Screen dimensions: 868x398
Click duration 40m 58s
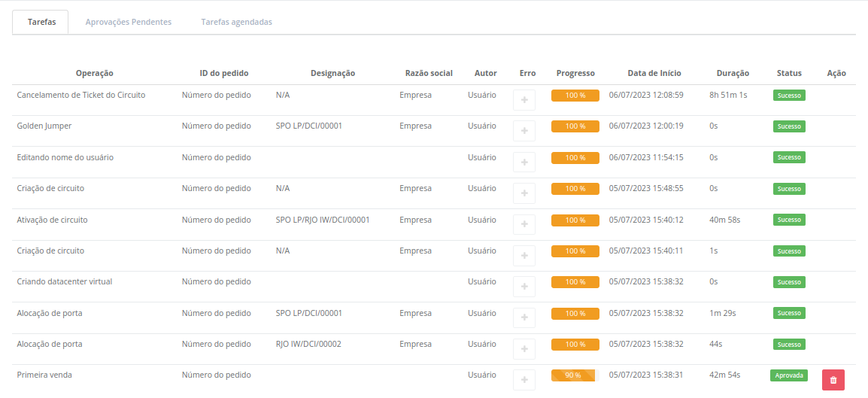(724, 220)
